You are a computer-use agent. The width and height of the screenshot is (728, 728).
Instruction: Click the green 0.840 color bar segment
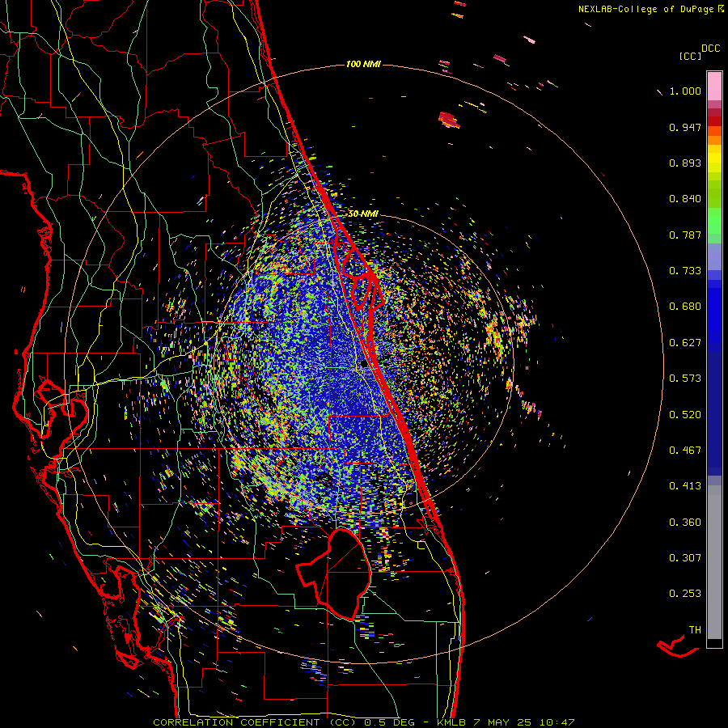(714, 194)
